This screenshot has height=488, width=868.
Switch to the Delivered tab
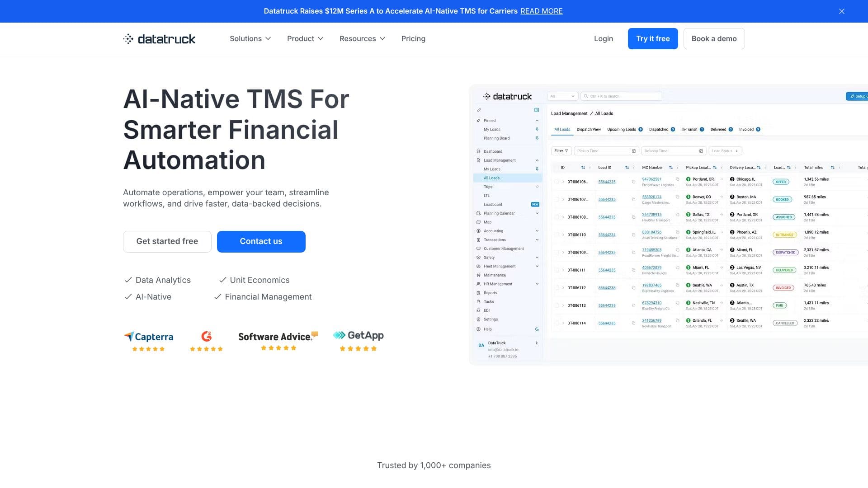pyautogui.click(x=722, y=130)
